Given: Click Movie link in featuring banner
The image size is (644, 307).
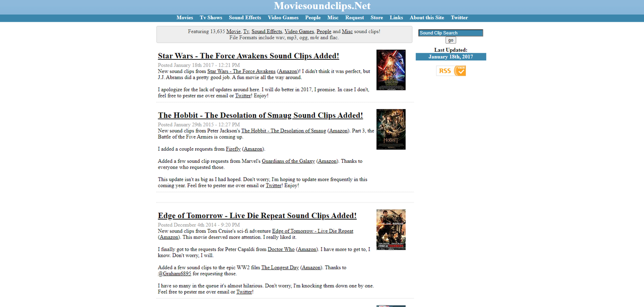Looking at the screenshot, I should coord(233,31).
